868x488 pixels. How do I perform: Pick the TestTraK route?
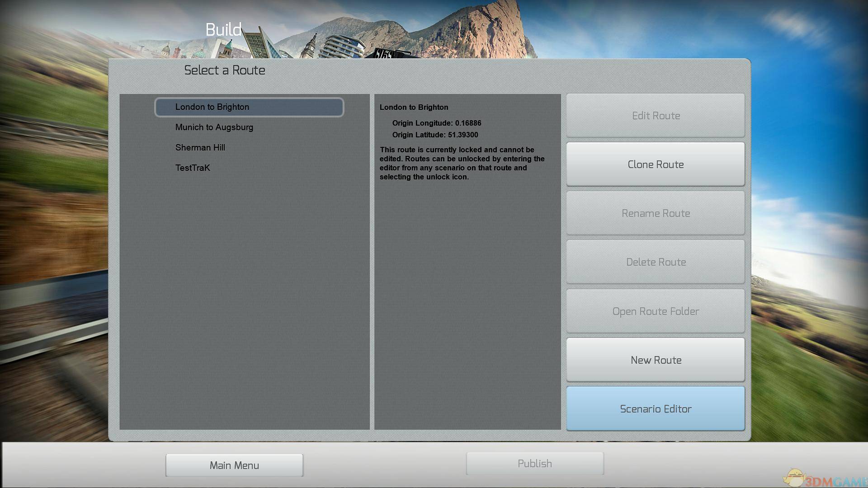pyautogui.click(x=193, y=168)
